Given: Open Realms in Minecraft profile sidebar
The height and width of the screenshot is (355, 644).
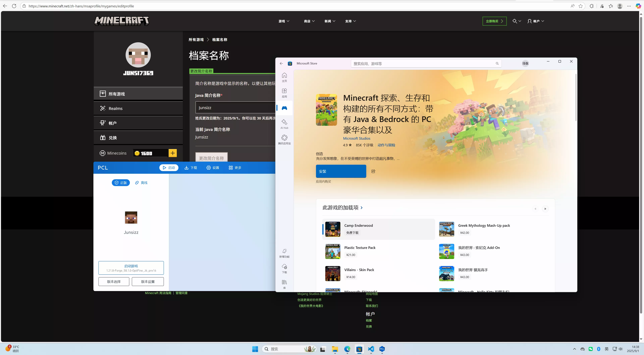Looking at the screenshot, I should pyautogui.click(x=138, y=108).
